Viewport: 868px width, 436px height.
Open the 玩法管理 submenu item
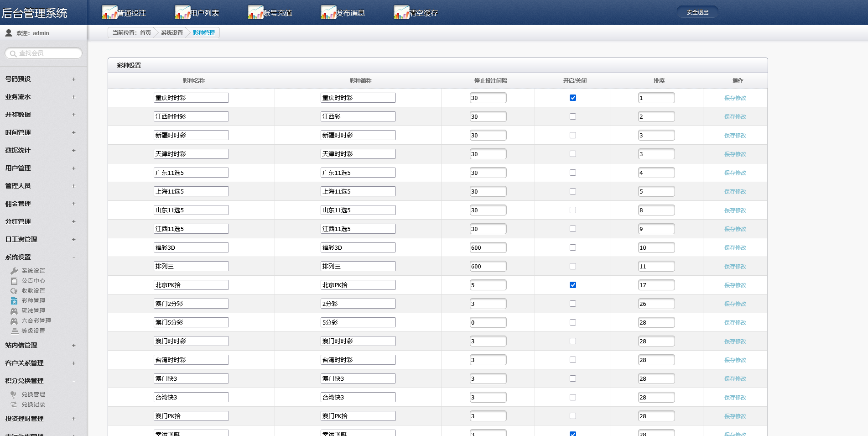[33, 311]
